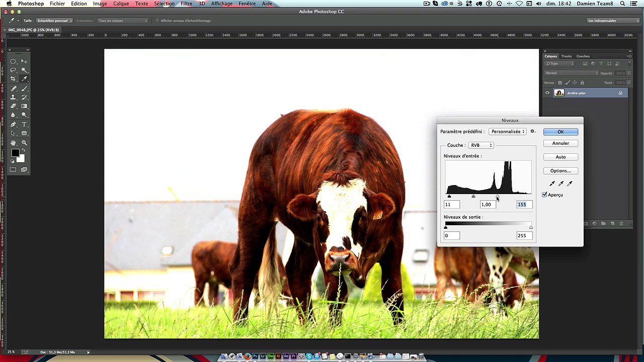This screenshot has height=362, width=644.
Task: Uncheck the Aperçu preview checkbox
Action: [x=544, y=195]
